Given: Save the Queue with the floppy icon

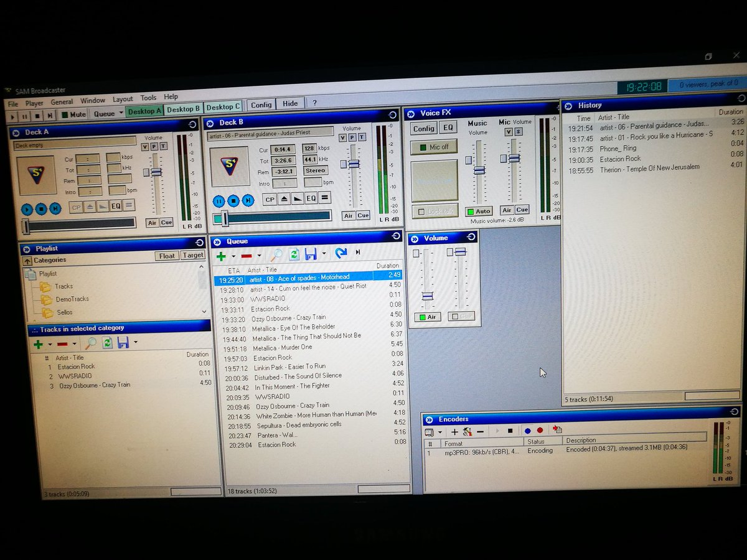Looking at the screenshot, I should click(311, 253).
